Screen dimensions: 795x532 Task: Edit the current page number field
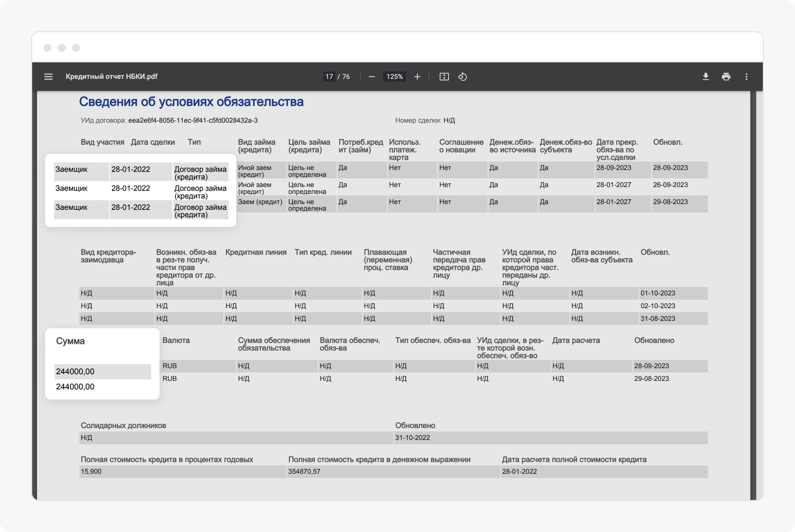[329, 77]
